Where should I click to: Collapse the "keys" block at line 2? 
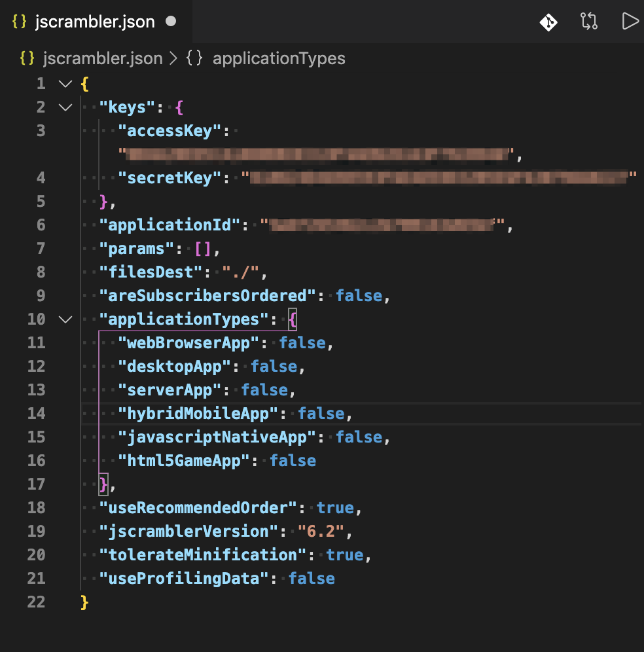point(65,108)
